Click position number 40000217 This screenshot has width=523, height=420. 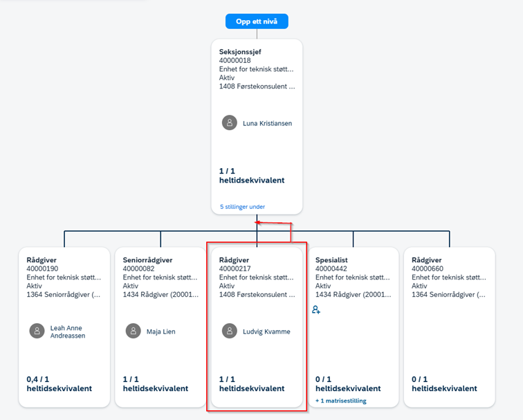tap(235, 268)
